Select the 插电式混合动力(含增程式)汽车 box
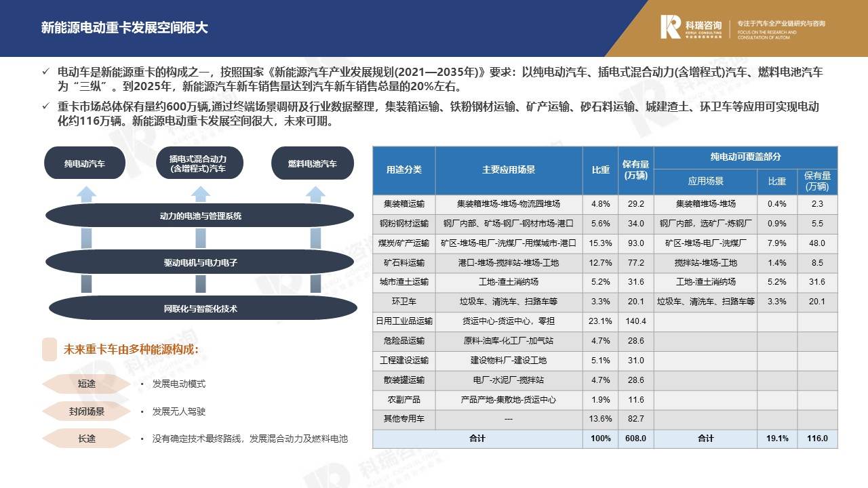Screen dimensions: 868x488 pos(198,163)
